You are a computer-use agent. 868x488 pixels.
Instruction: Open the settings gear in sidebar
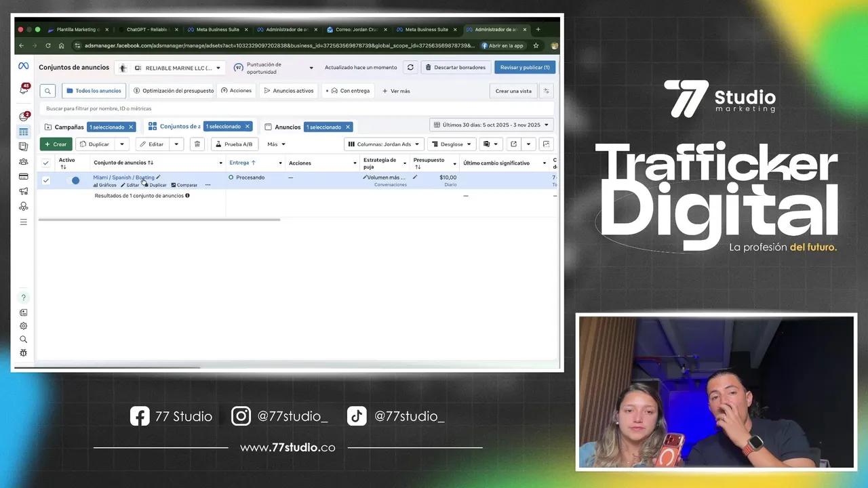click(x=24, y=326)
